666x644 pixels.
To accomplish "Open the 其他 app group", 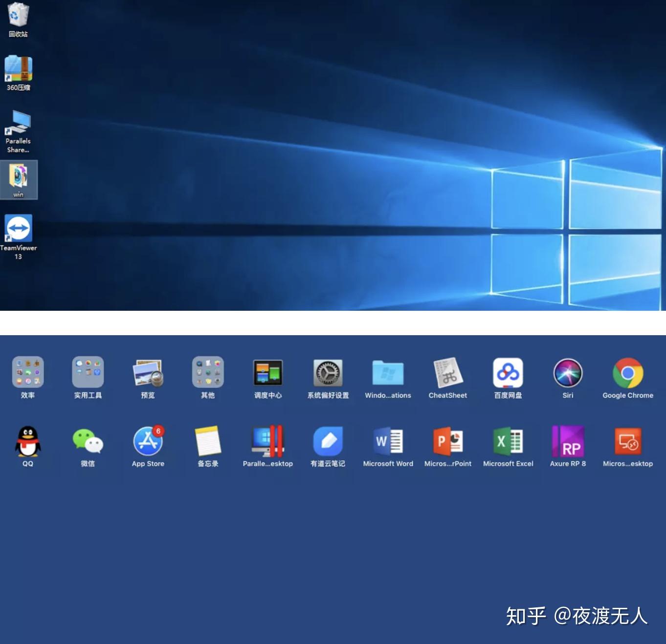I will 207,374.
